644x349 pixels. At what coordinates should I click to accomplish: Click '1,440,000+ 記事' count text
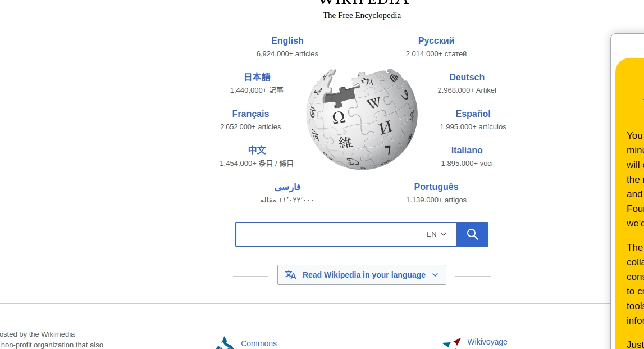pyautogui.click(x=257, y=90)
